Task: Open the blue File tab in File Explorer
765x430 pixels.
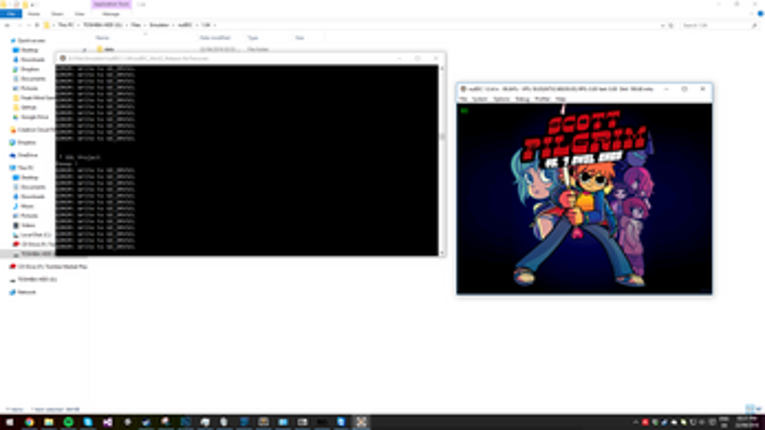Action: [11, 14]
